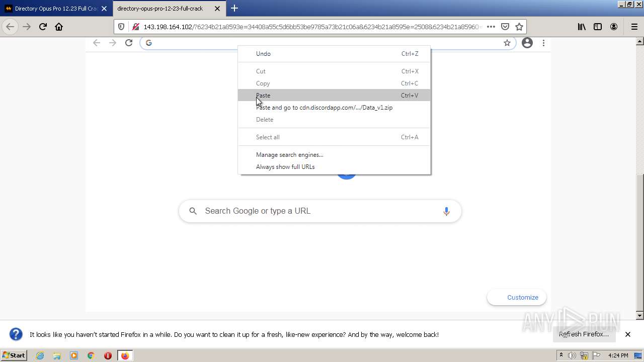
Task: Open the Windows Start button
Action: point(14,355)
